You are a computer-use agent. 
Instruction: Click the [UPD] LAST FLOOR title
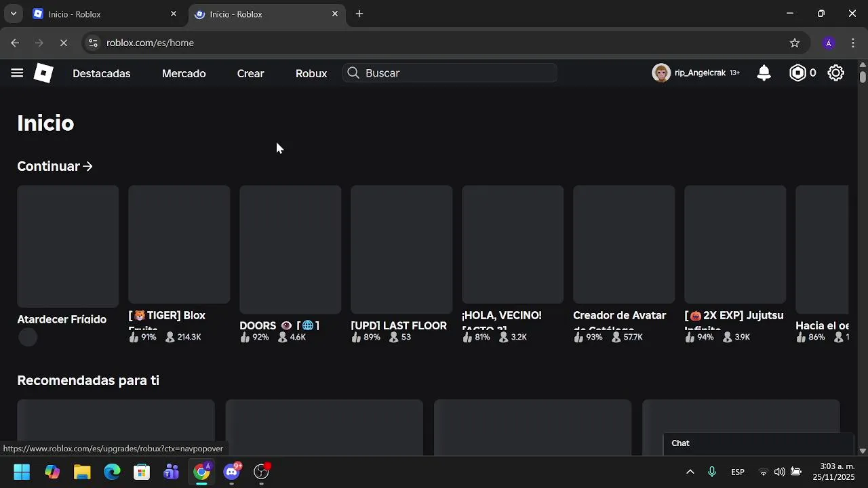[399, 325]
